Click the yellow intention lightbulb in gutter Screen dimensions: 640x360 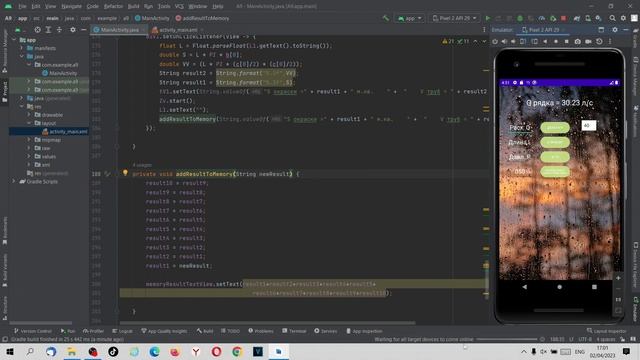click(x=125, y=173)
